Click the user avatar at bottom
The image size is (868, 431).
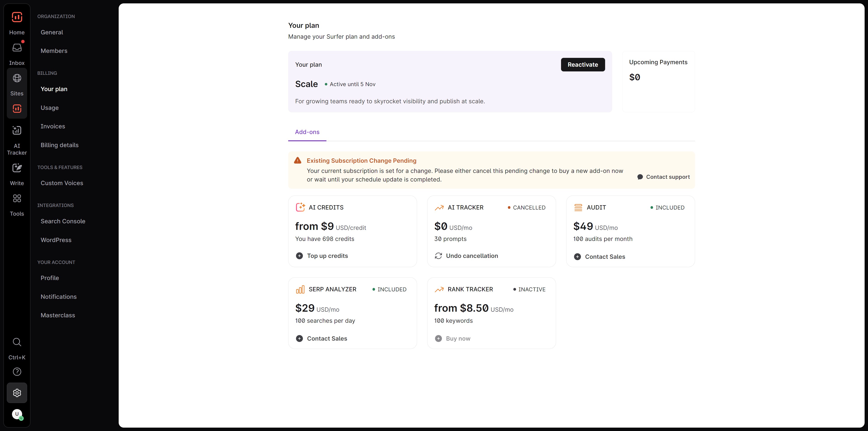[17, 414]
